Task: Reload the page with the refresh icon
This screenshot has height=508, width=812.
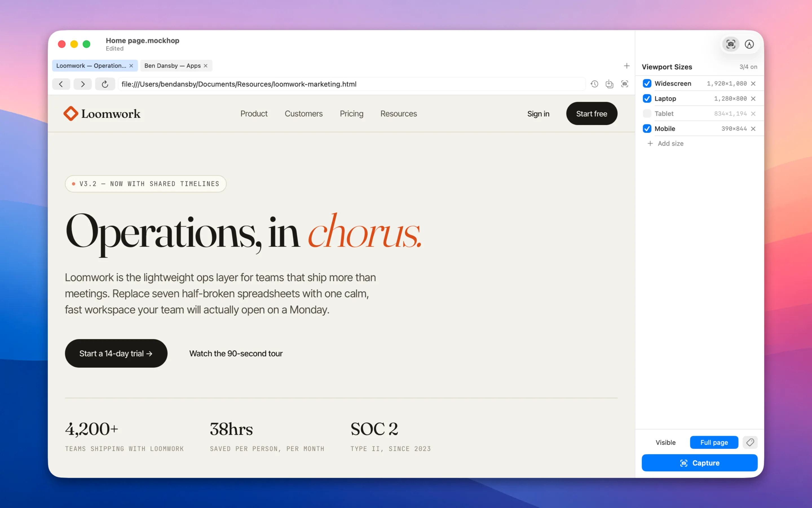Action: [105, 84]
